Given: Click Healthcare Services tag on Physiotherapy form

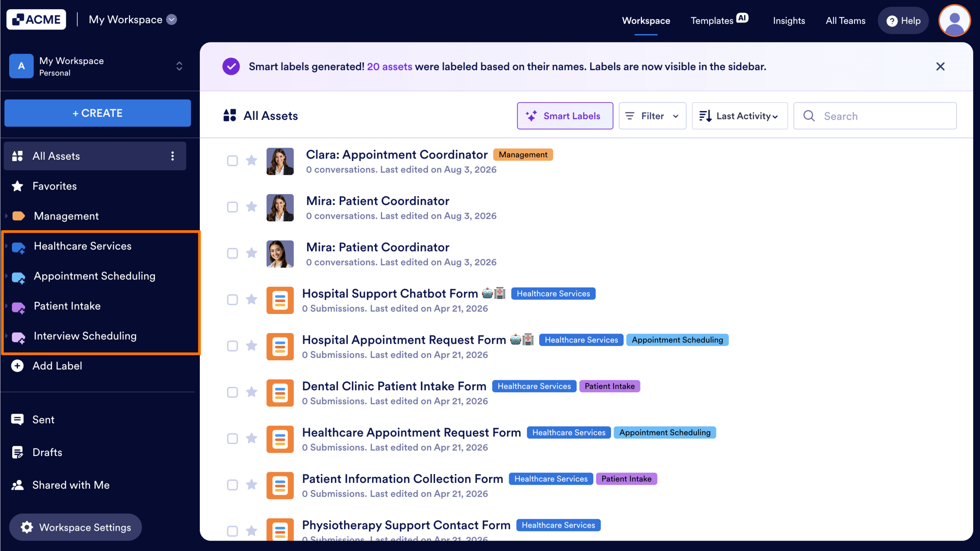Looking at the screenshot, I should [558, 525].
